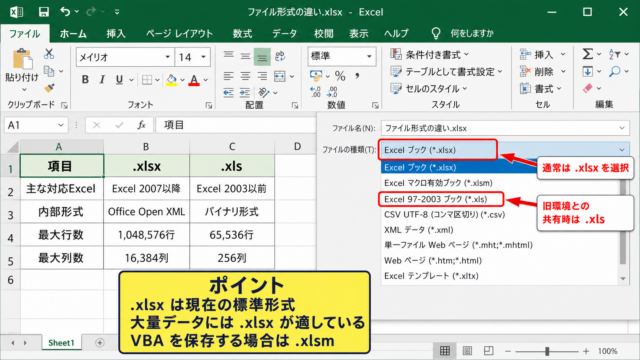This screenshot has height=360, width=640.
Task: Click the Undo arrow icon
Action: 65,11
